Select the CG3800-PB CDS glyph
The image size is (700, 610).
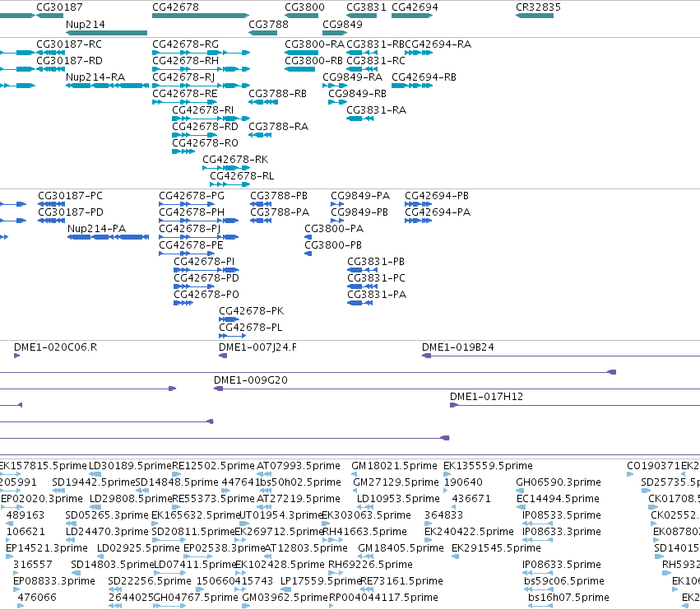click(x=308, y=254)
